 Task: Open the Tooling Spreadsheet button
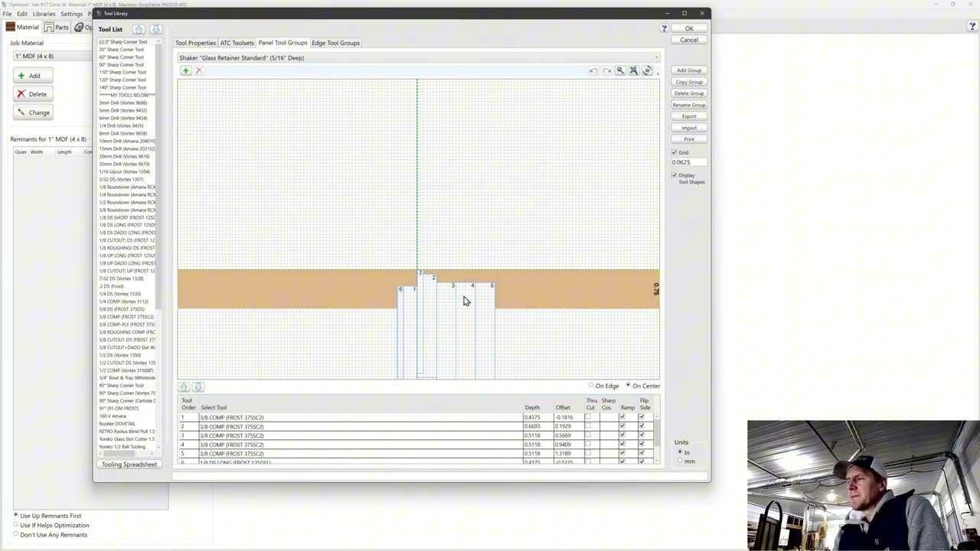point(129,465)
